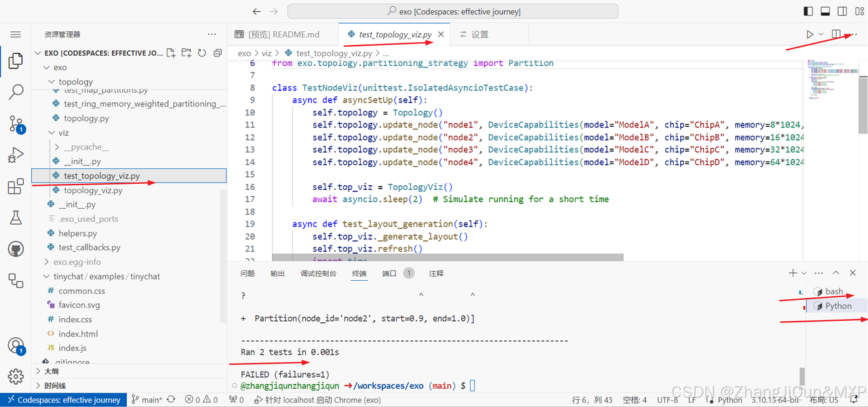Open explorer panel more actions menu
Image resolution: width=868 pixels, height=407 pixels.
pyautogui.click(x=212, y=34)
